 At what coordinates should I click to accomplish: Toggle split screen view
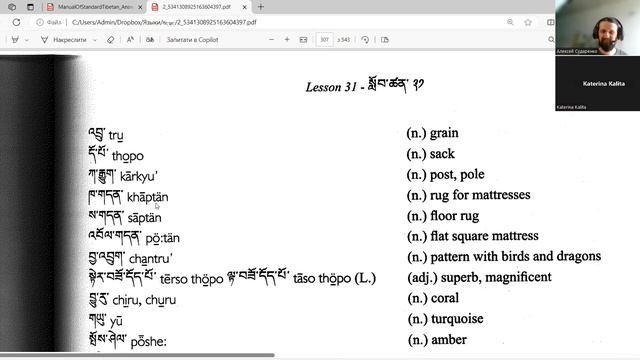pyautogui.click(x=550, y=22)
